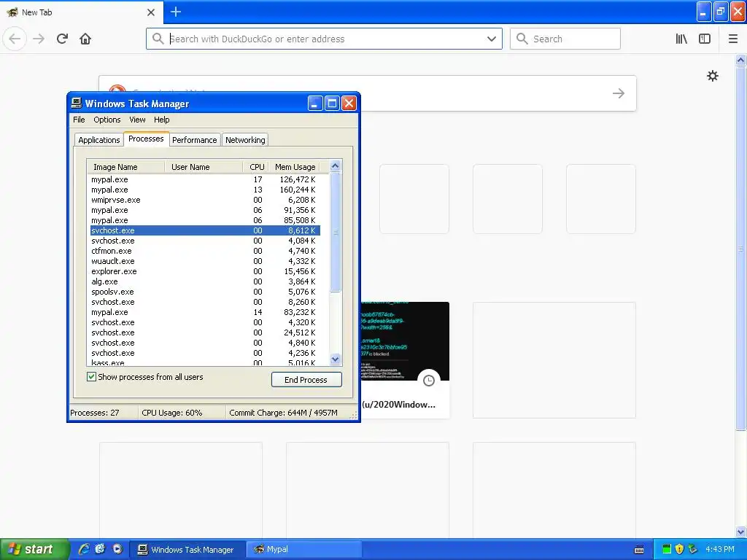The image size is (747, 560).
Task: Sort processes by CPU column header
Action: point(255,167)
